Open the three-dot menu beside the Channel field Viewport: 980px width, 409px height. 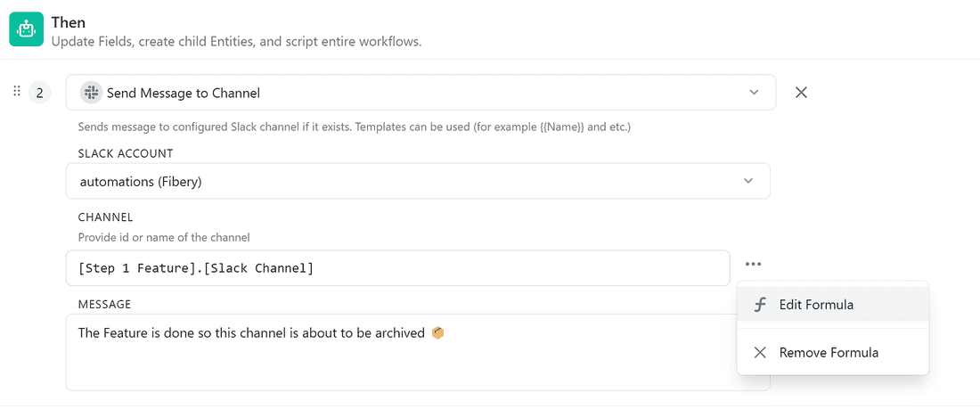754,264
